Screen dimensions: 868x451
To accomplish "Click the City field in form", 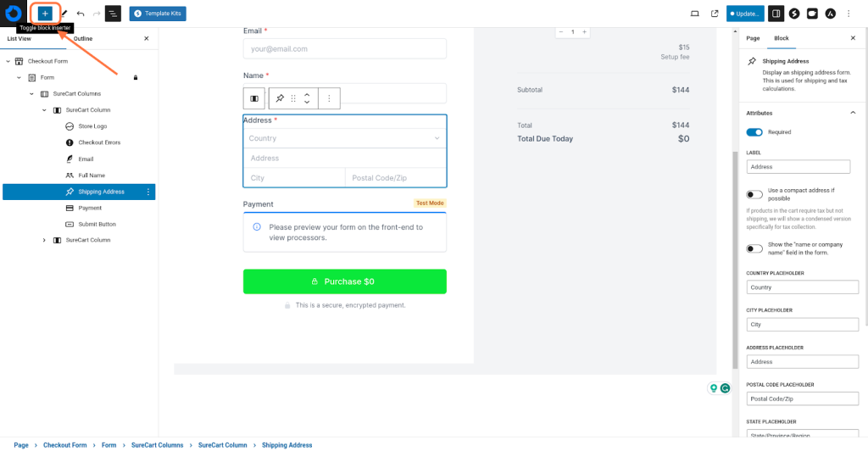I will pos(294,178).
